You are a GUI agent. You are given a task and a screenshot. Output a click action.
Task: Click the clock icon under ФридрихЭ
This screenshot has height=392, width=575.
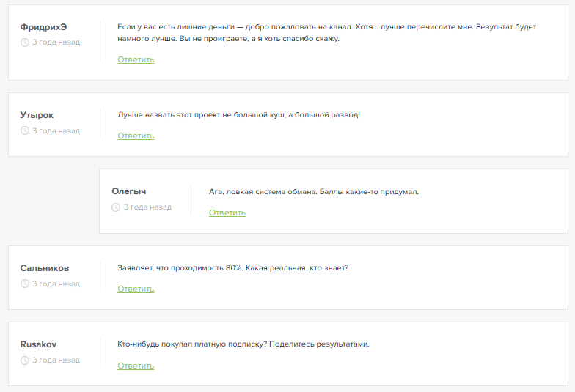(x=25, y=42)
